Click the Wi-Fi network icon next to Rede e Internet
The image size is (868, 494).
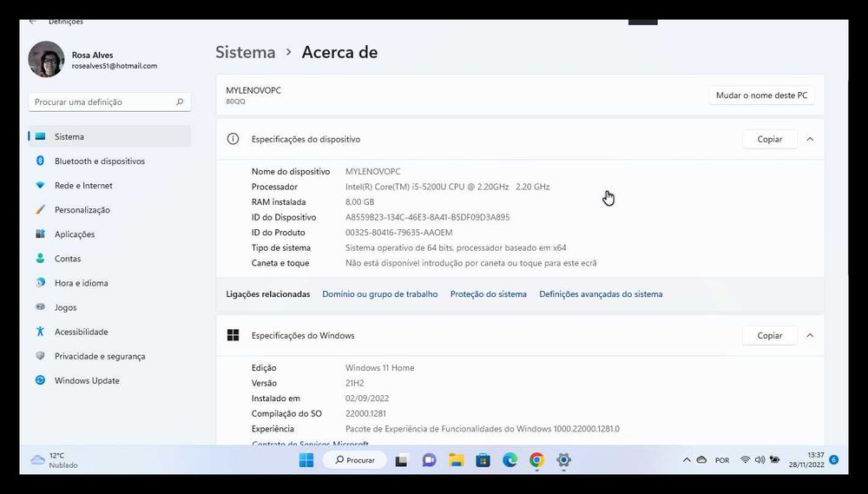(40, 185)
